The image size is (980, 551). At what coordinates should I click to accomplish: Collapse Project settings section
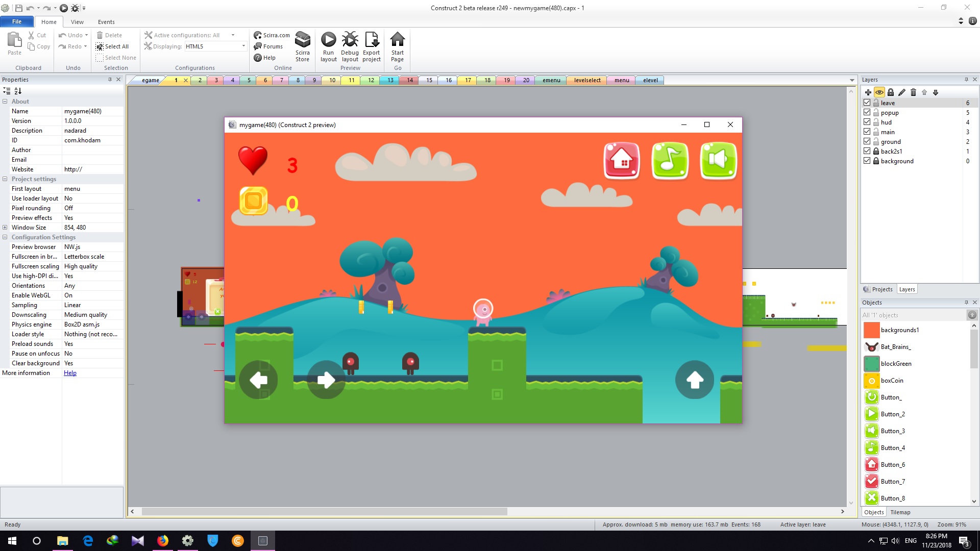[5, 179]
